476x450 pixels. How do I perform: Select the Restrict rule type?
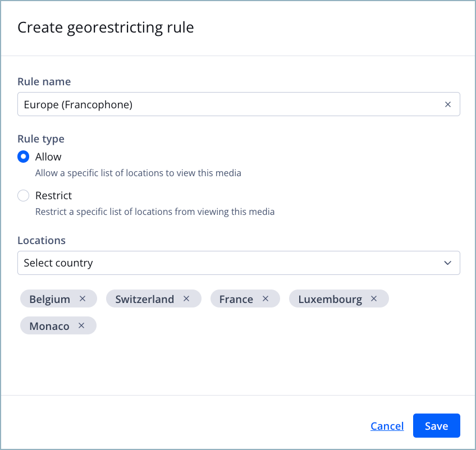(24, 195)
